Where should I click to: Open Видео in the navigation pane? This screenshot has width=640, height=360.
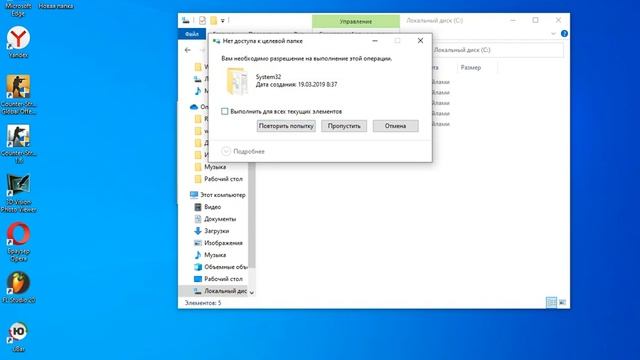[x=208, y=207]
